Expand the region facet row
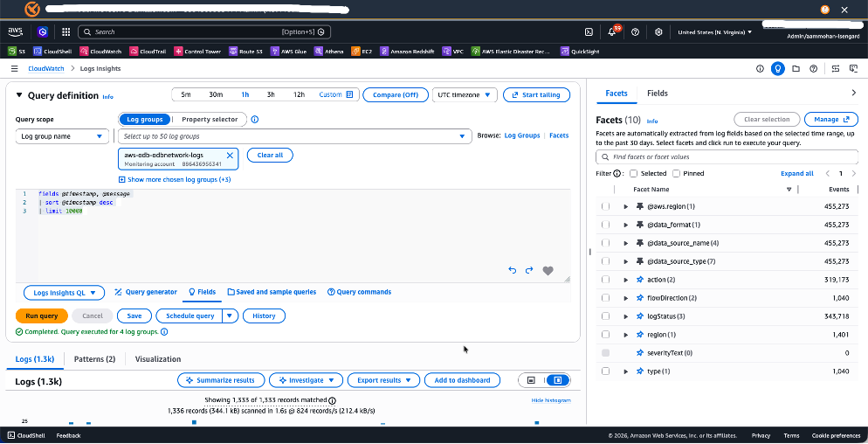The image size is (868, 444). (625, 334)
